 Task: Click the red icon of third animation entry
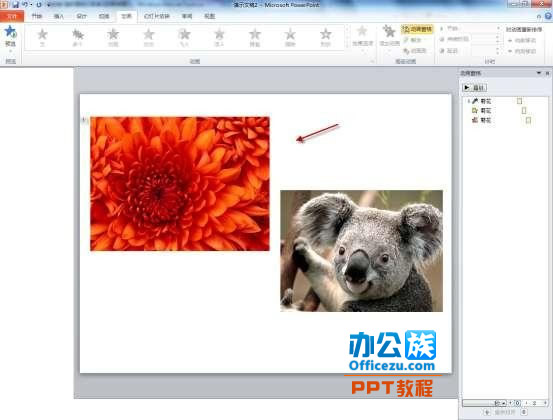coord(475,120)
